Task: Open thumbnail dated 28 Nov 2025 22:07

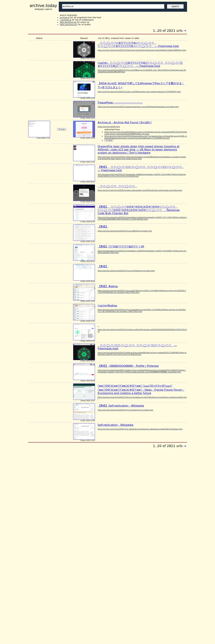Action: coord(84,49)
